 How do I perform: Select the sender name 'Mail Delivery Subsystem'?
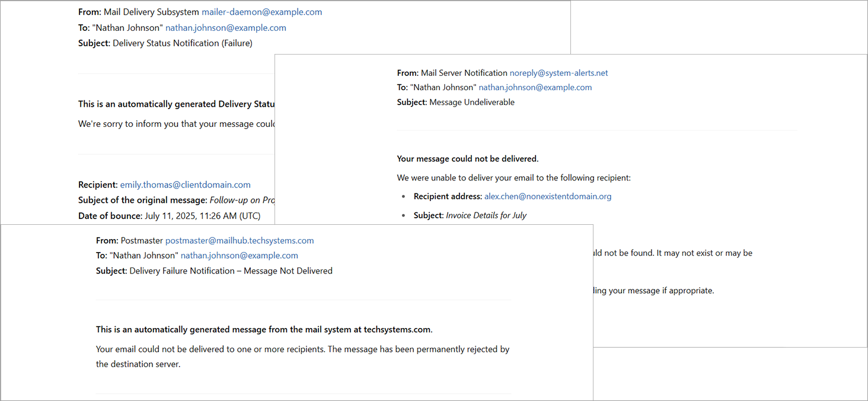151,12
